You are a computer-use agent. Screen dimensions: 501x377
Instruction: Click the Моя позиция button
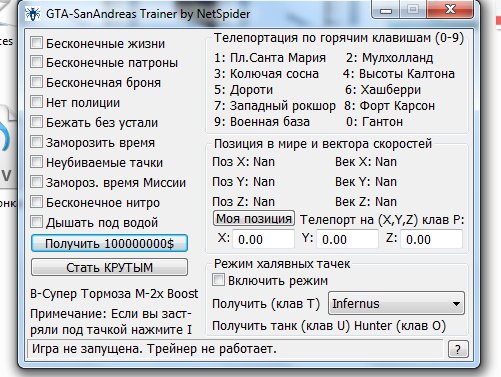254,219
